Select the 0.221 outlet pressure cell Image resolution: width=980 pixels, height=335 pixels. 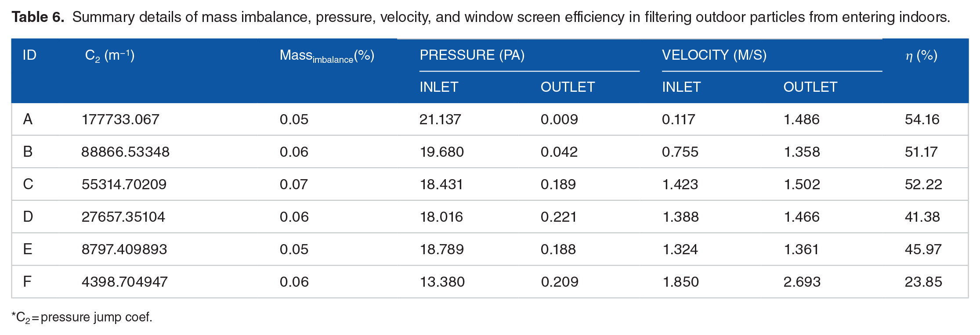coord(558,217)
